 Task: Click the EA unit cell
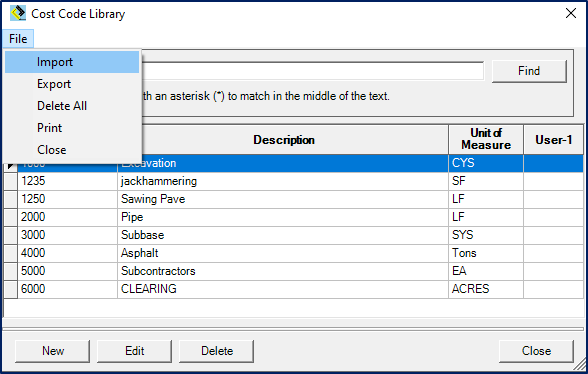point(486,271)
